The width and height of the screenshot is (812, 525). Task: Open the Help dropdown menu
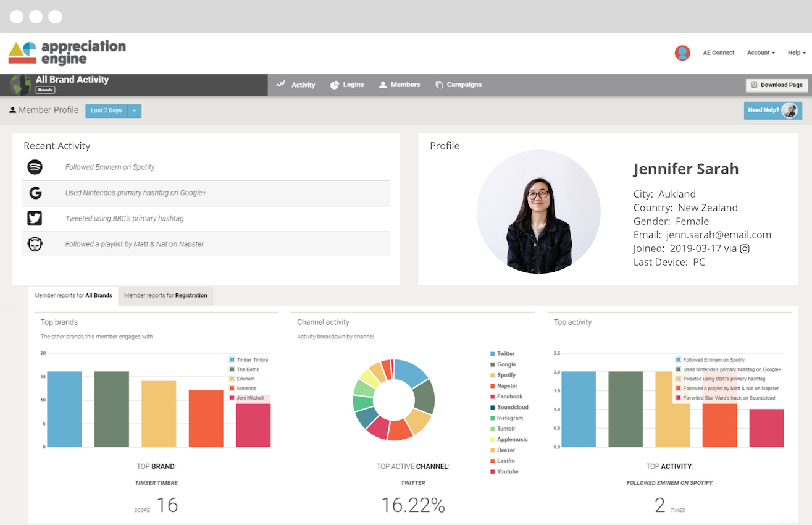tap(797, 53)
